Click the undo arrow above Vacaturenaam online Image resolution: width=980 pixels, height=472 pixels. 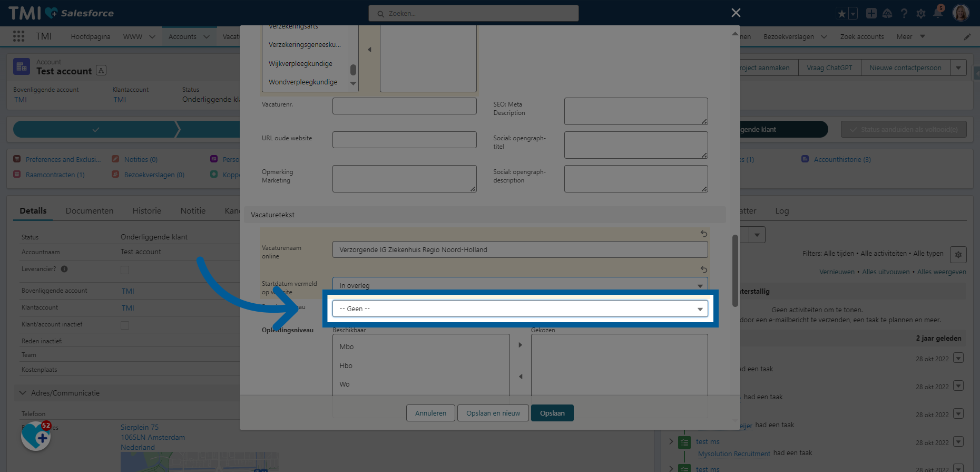click(x=703, y=234)
